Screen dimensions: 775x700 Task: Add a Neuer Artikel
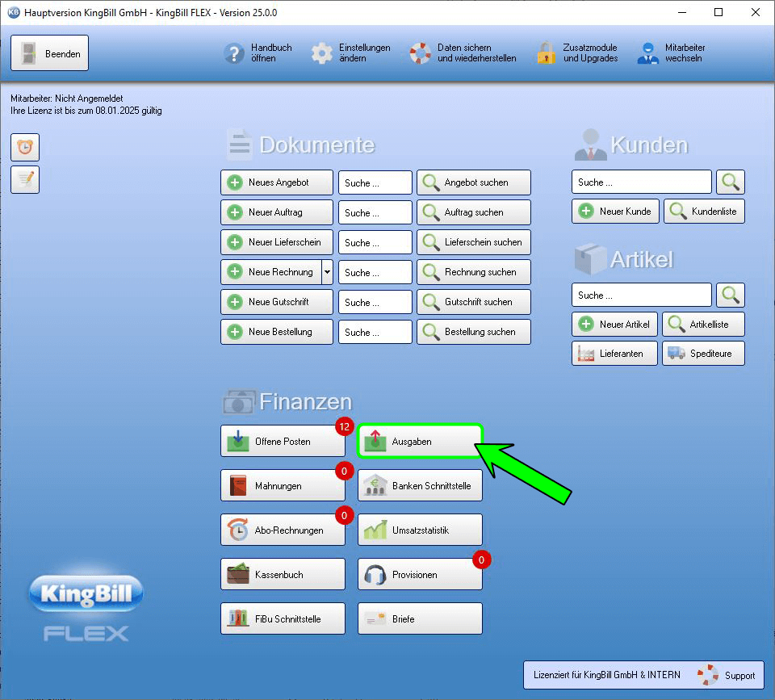pos(614,325)
